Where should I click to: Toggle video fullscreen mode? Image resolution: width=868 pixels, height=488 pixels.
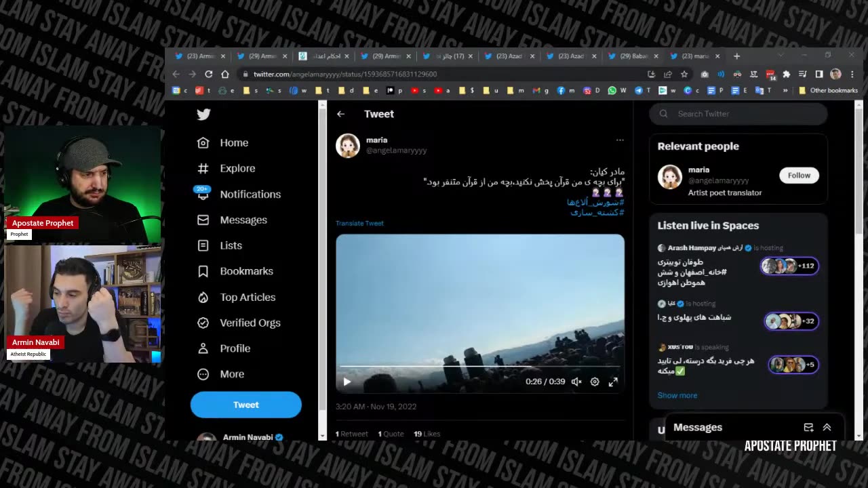[613, 382]
